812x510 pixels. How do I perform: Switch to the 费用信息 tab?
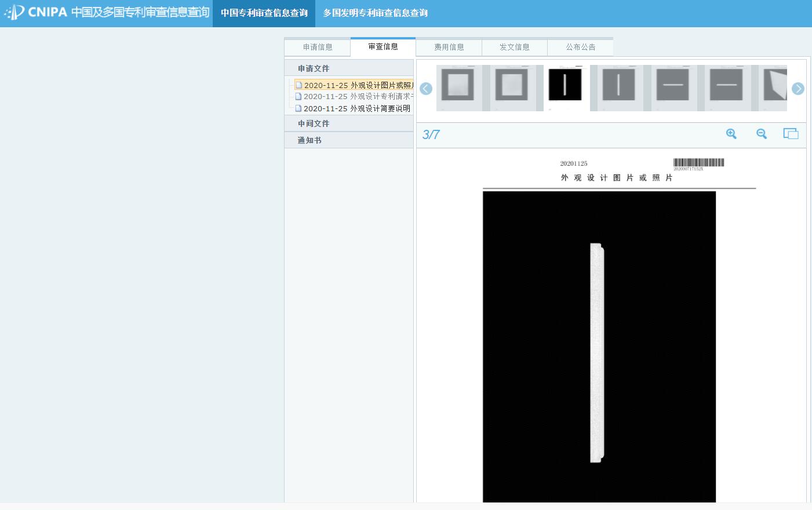(x=449, y=47)
